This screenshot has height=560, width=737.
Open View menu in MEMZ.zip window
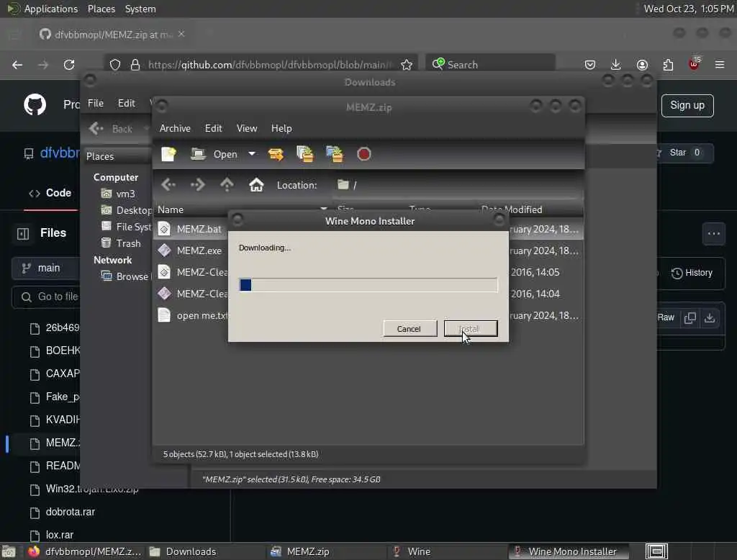click(247, 128)
